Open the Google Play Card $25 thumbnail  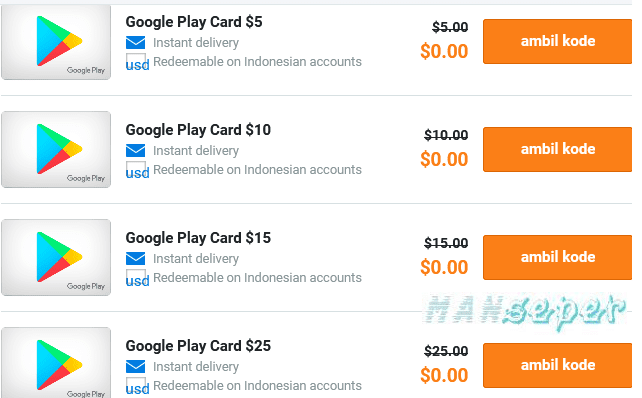(56, 363)
